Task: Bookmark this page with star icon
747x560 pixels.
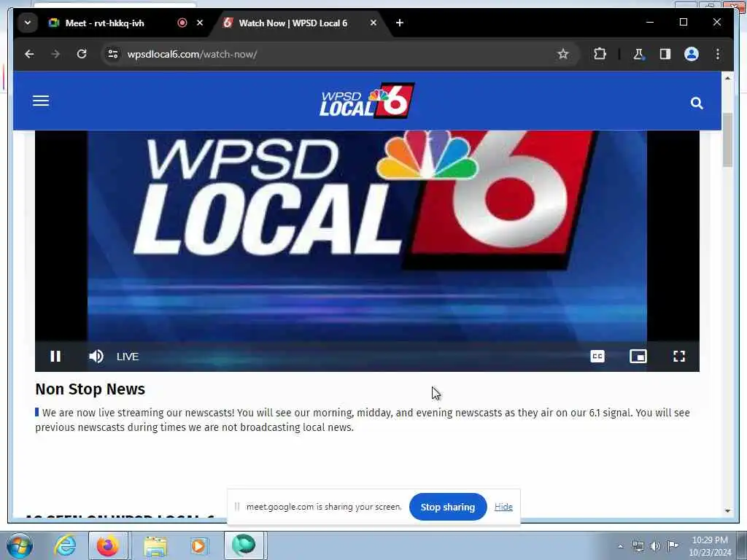Action: (563, 54)
